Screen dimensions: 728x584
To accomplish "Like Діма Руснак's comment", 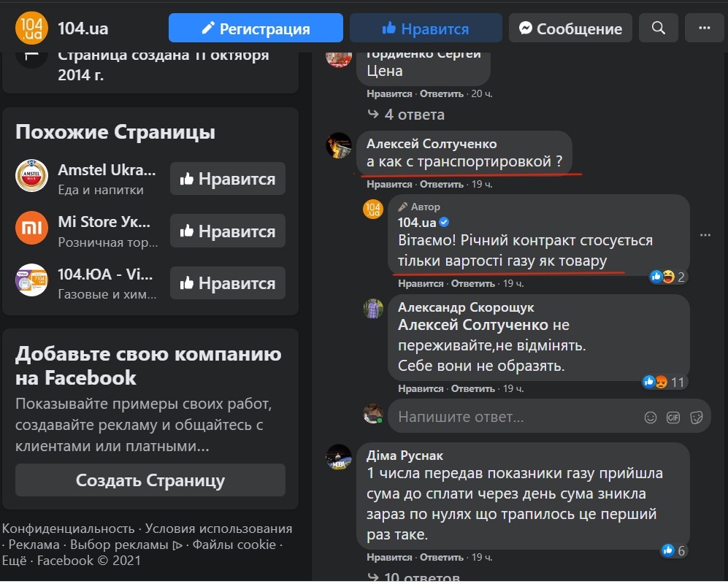I will pyautogui.click(x=389, y=558).
